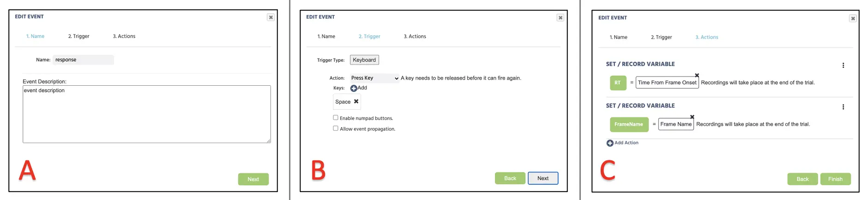
Task: Click the Finish button
Action: (x=835, y=179)
